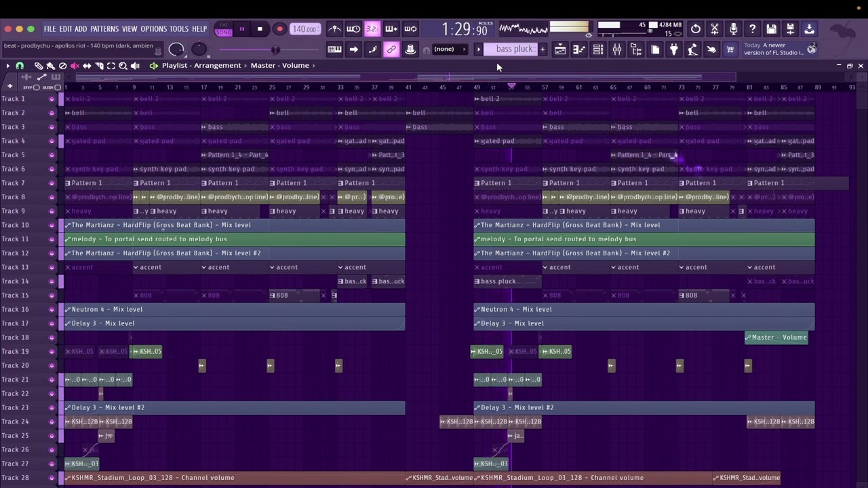Toggle the 3.2 countdown before recording
The image size is (868, 488).
coord(372,29)
